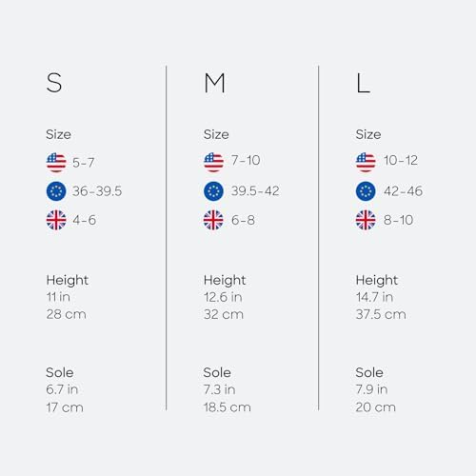Click the US size range 7-10
Viewport: 476px width, 476px height.
click(x=246, y=160)
